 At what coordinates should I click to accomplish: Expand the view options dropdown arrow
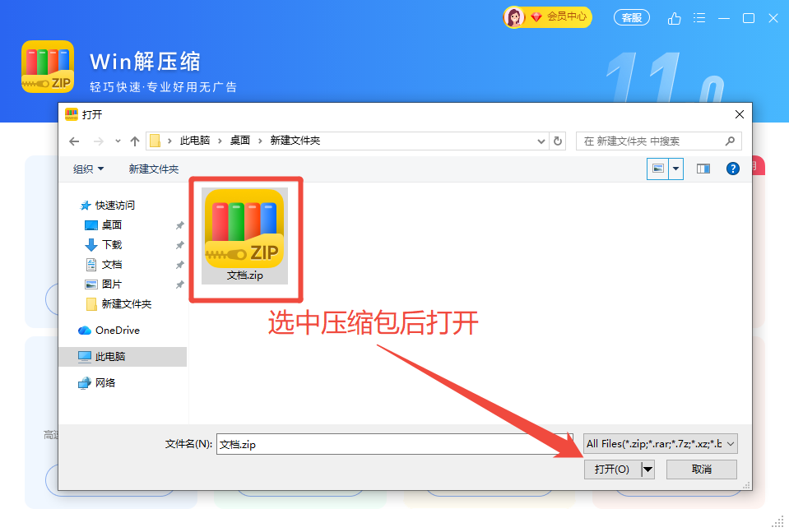[x=675, y=169]
